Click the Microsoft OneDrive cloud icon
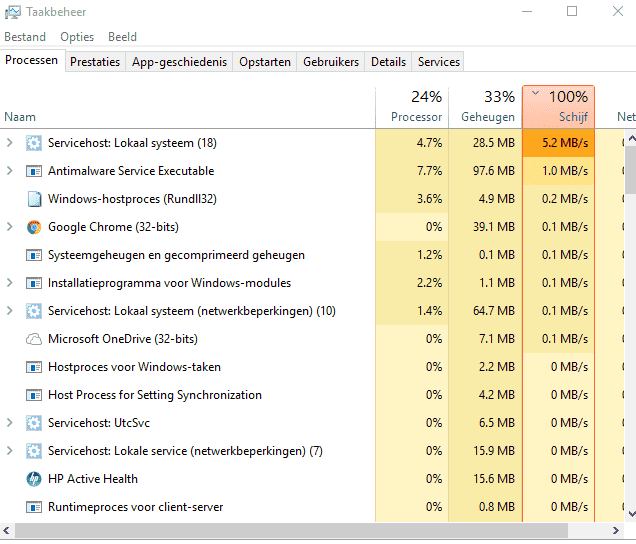Screen dimensions: 636x544 34,339
